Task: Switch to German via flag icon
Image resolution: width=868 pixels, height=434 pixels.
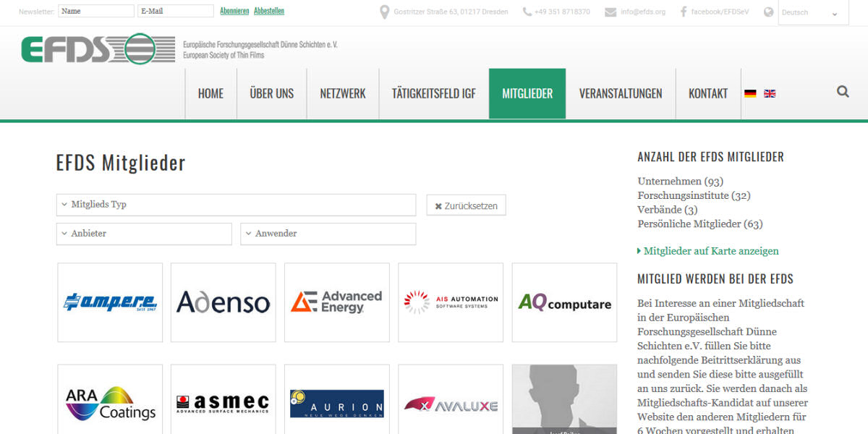Action: pyautogui.click(x=750, y=94)
